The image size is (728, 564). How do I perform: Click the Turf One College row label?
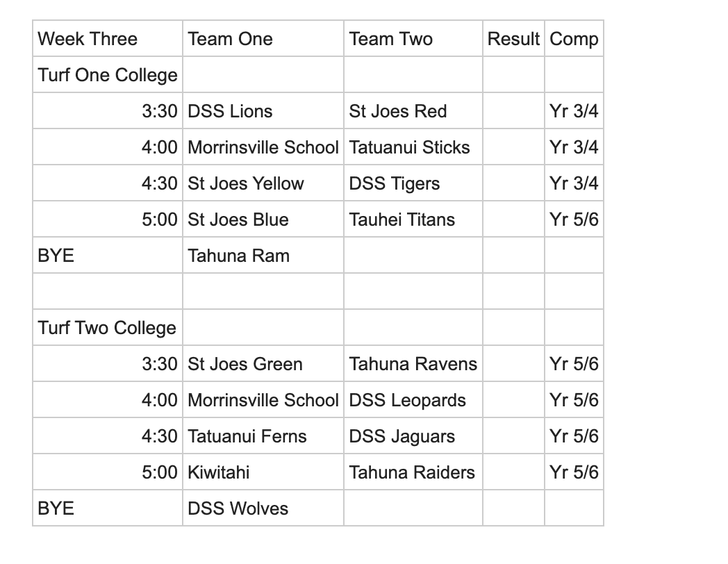click(x=108, y=75)
